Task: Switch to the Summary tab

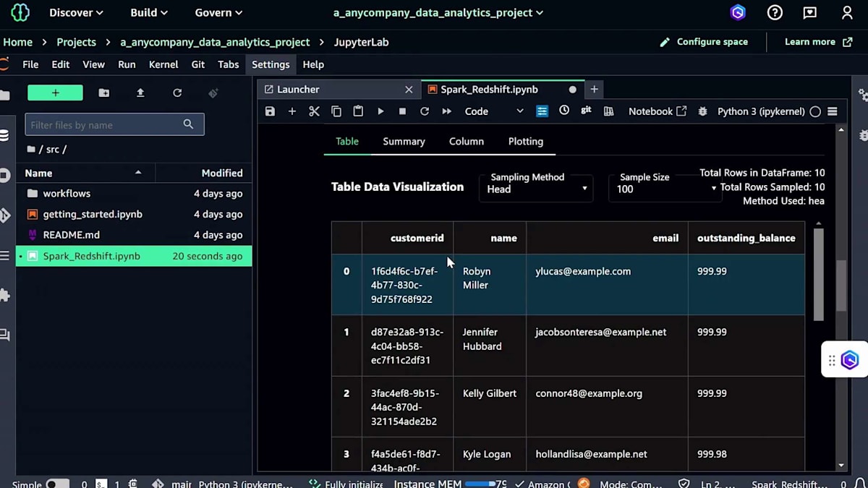Action: (404, 142)
